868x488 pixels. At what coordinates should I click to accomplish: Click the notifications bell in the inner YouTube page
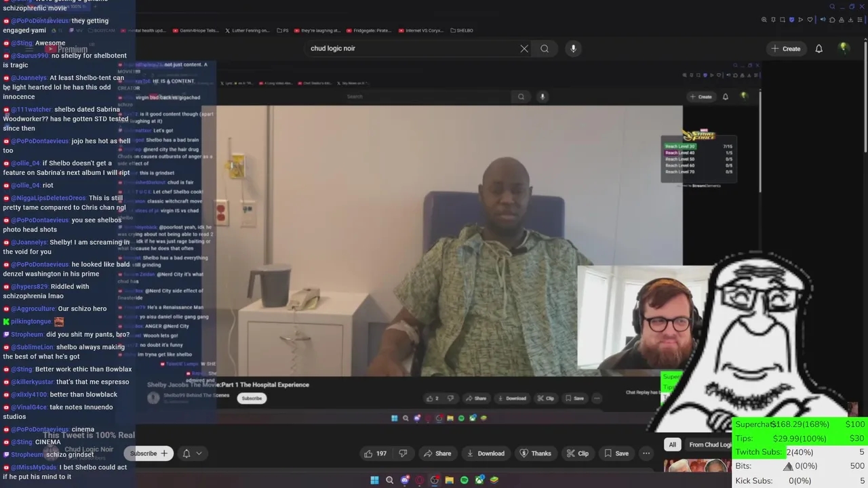[x=725, y=97]
